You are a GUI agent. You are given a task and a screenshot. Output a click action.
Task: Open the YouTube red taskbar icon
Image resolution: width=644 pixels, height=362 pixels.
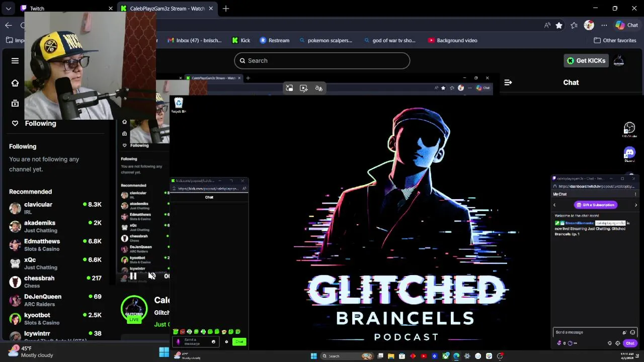pyautogui.click(x=424, y=356)
